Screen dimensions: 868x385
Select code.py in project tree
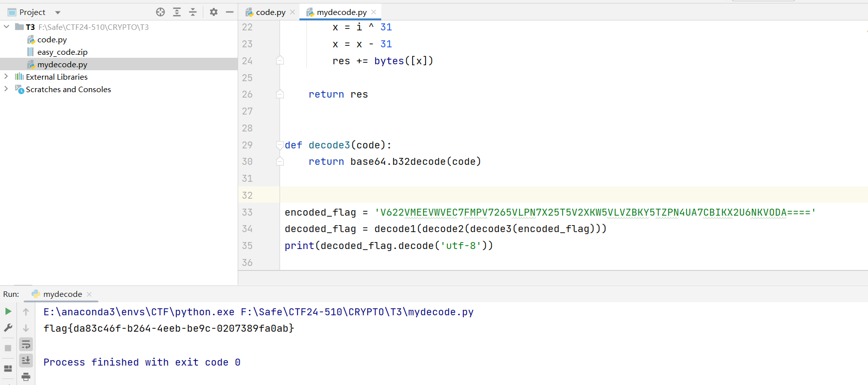click(x=52, y=39)
